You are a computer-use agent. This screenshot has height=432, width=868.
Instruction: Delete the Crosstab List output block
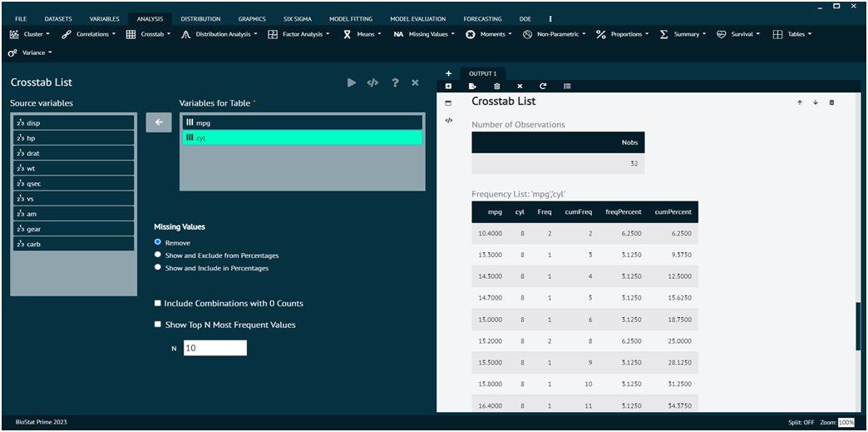click(x=831, y=102)
